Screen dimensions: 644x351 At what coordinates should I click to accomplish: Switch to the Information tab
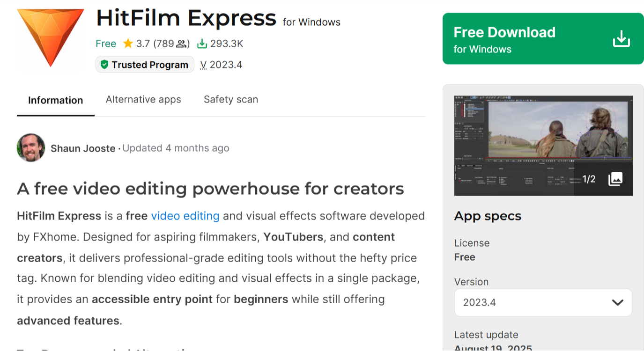point(55,100)
